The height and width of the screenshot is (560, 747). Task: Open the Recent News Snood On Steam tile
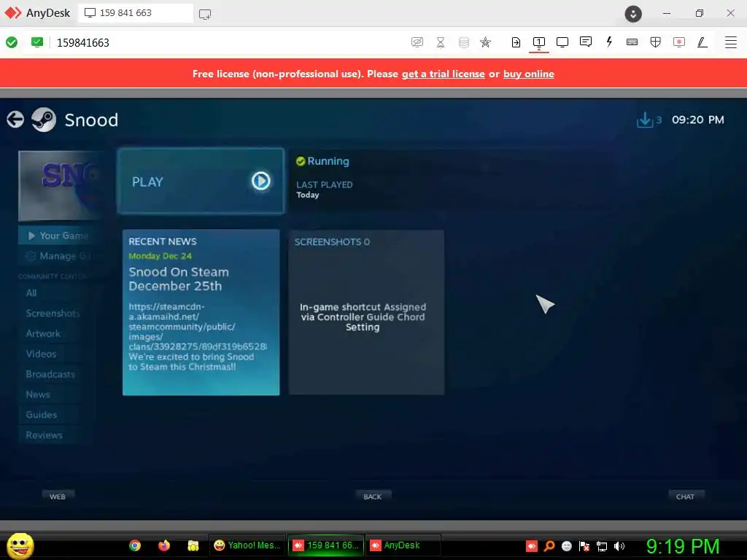[x=201, y=312]
